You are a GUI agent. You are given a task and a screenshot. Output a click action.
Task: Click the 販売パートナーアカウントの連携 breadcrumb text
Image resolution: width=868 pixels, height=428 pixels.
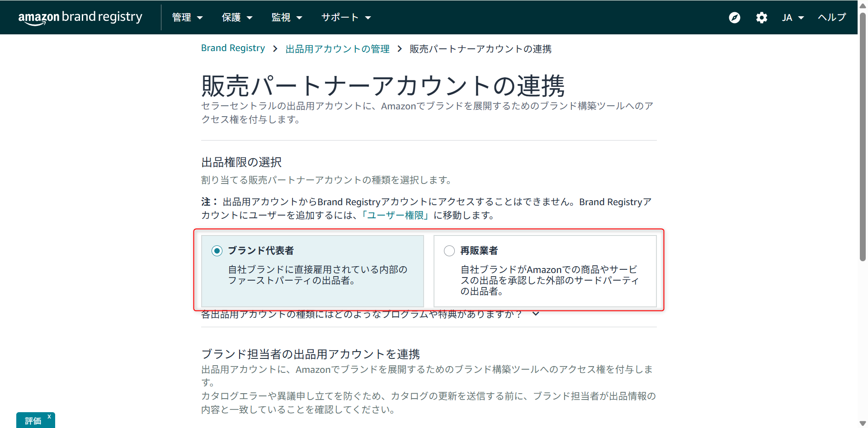pos(481,49)
